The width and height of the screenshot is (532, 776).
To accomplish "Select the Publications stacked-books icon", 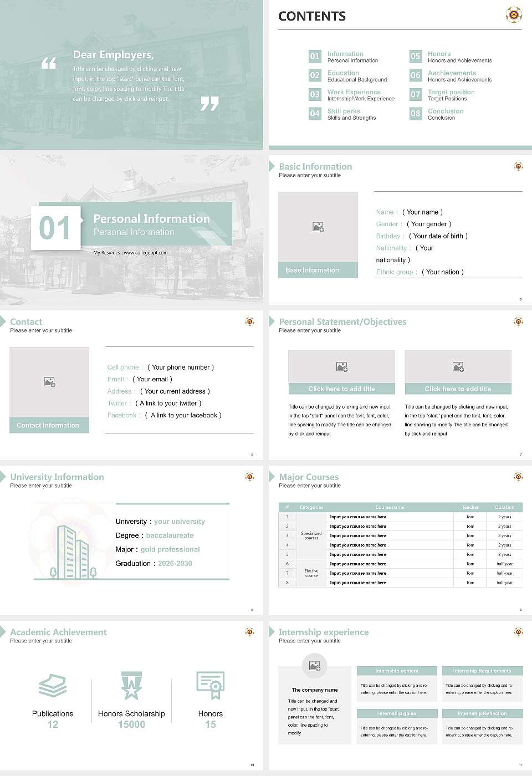I will 53,686.
